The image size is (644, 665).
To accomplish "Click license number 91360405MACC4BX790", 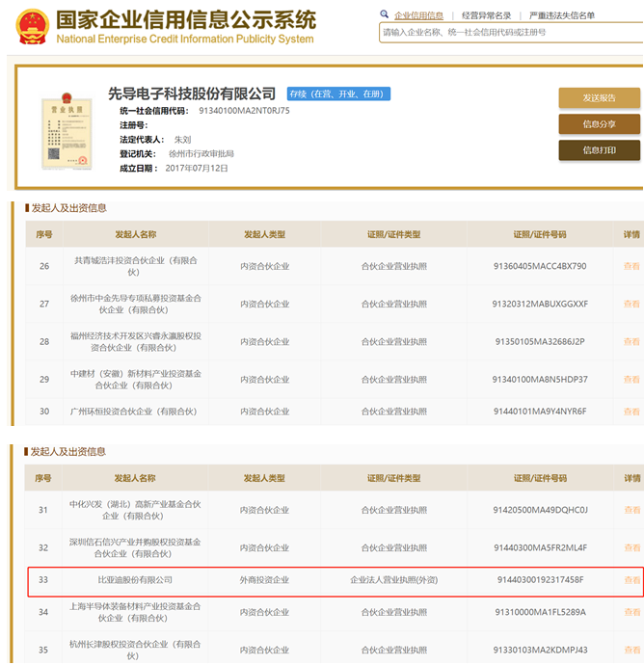I will (x=540, y=266).
